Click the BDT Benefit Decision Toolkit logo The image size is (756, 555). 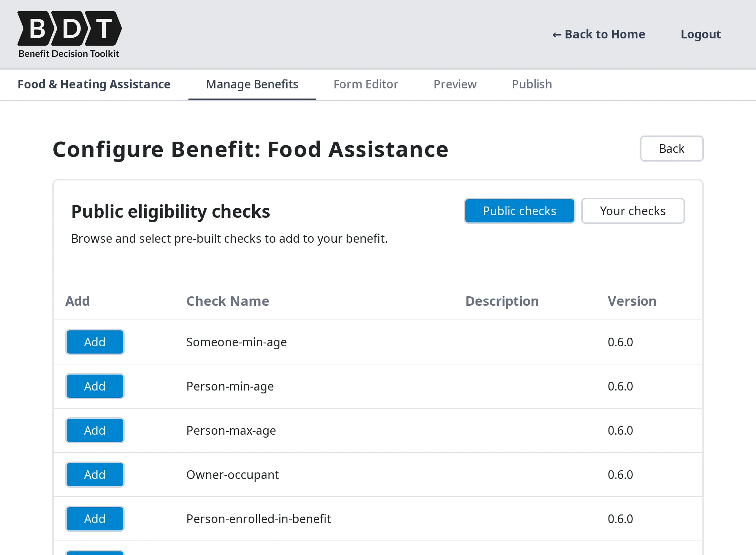click(69, 34)
